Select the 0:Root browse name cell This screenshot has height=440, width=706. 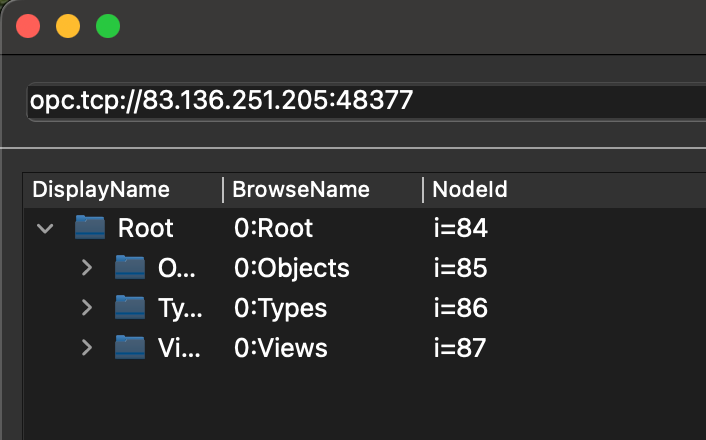pyautogui.click(x=273, y=228)
